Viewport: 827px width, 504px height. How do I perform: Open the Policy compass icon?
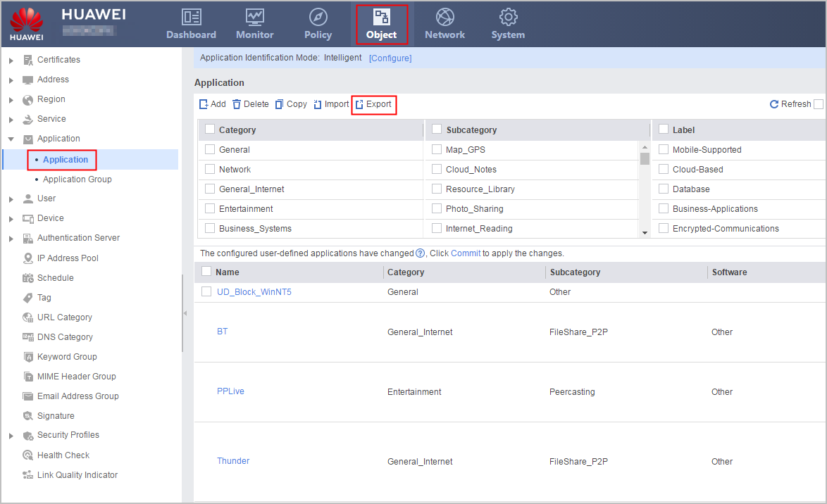pyautogui.click(x=318, y=18)
